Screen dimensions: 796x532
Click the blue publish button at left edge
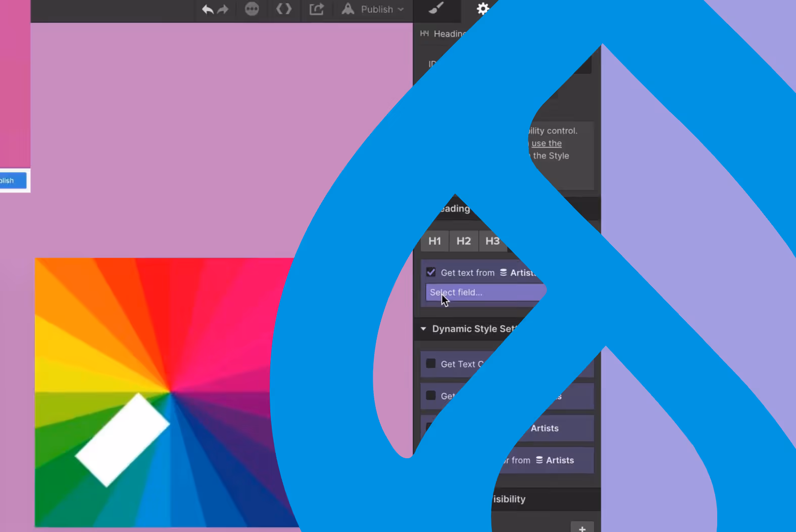[13, 181]
